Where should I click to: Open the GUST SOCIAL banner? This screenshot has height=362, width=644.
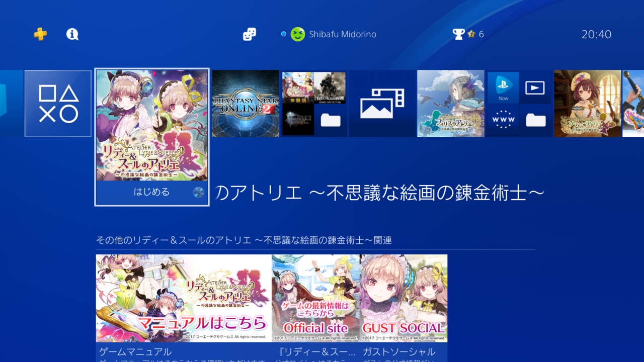pyautogui.click(x=404, y=298)
